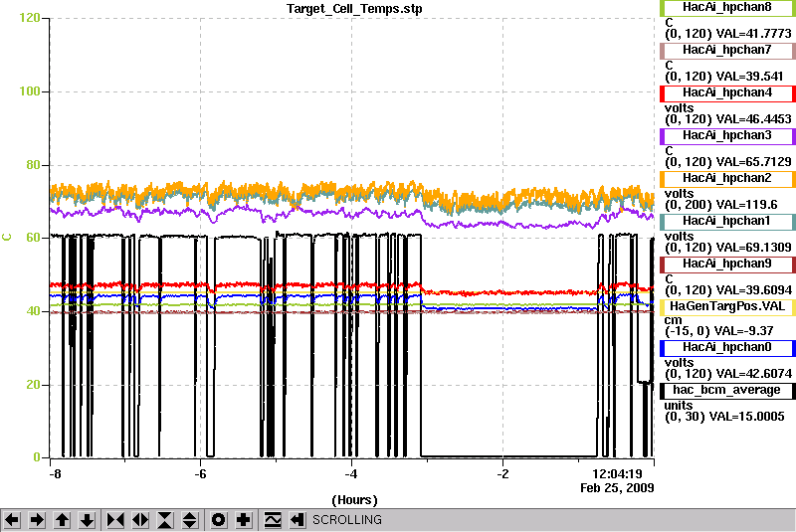Click the plus icon in the toolbar
This screenshot has width=796, height=532.
pyautogui.click(x=243, y=520)
